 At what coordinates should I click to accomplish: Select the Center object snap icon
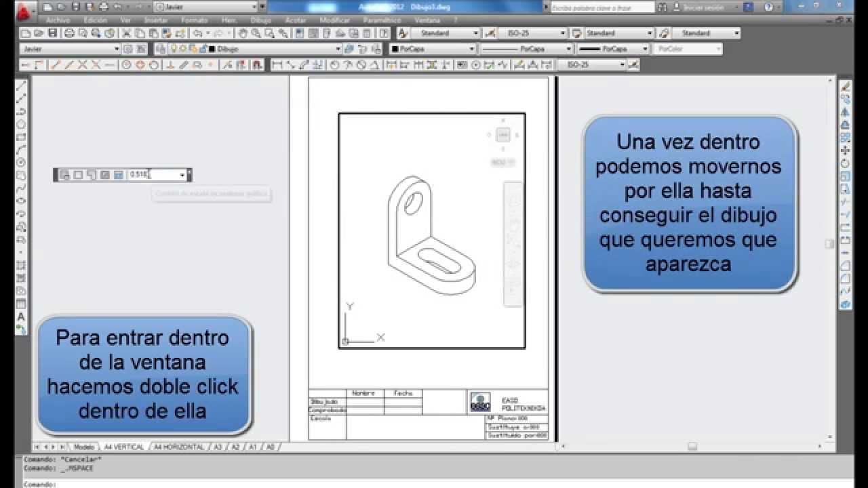click(x=126, y=65)
